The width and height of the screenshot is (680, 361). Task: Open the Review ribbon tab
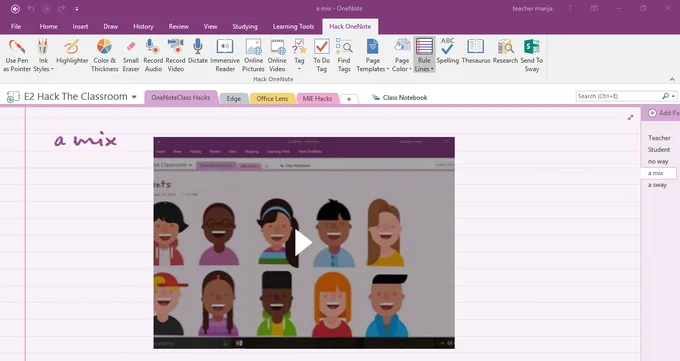[x=179, y=26]
